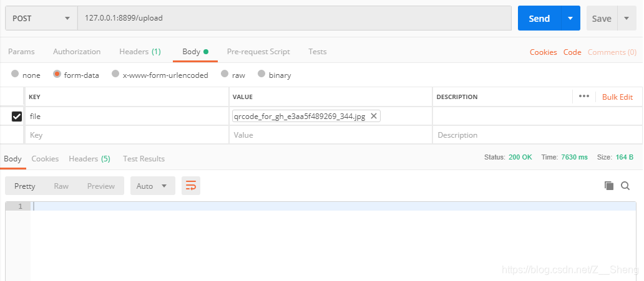
Task: Switch to the Authorization tab
Action: click(77, 52)
